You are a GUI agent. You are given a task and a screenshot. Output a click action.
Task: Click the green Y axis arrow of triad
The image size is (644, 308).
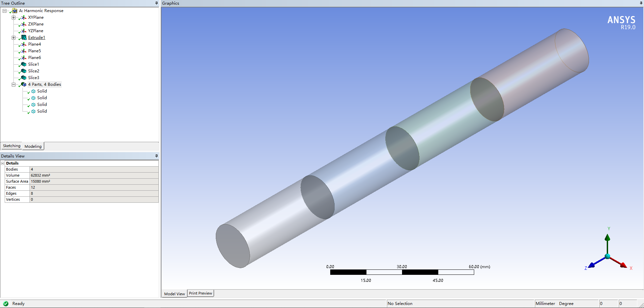[607, 238]
